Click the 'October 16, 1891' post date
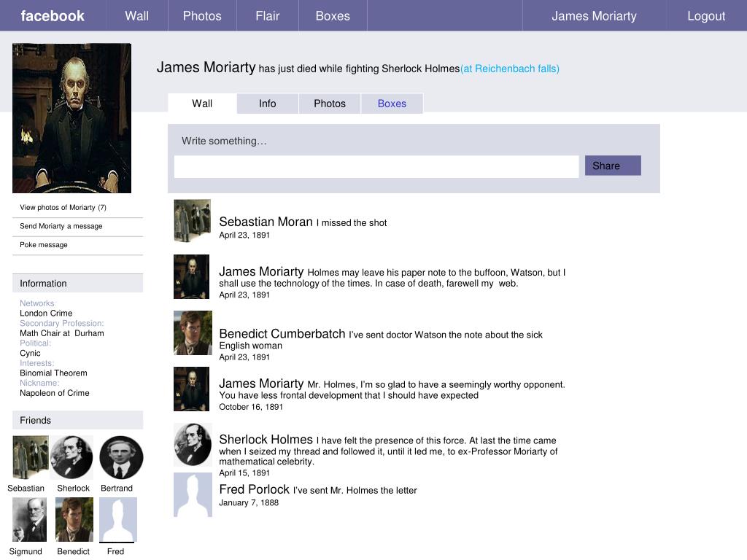 click(x=251, y=407)
